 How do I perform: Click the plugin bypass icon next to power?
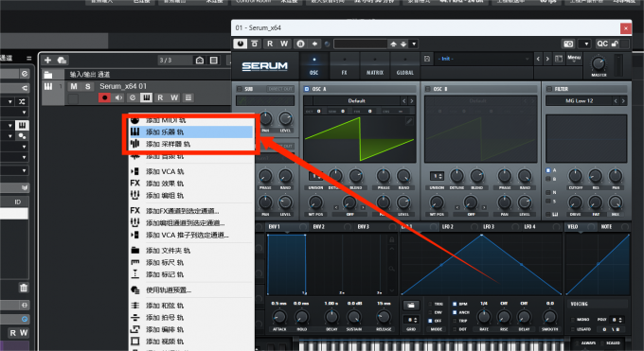(x=255, y=44)
